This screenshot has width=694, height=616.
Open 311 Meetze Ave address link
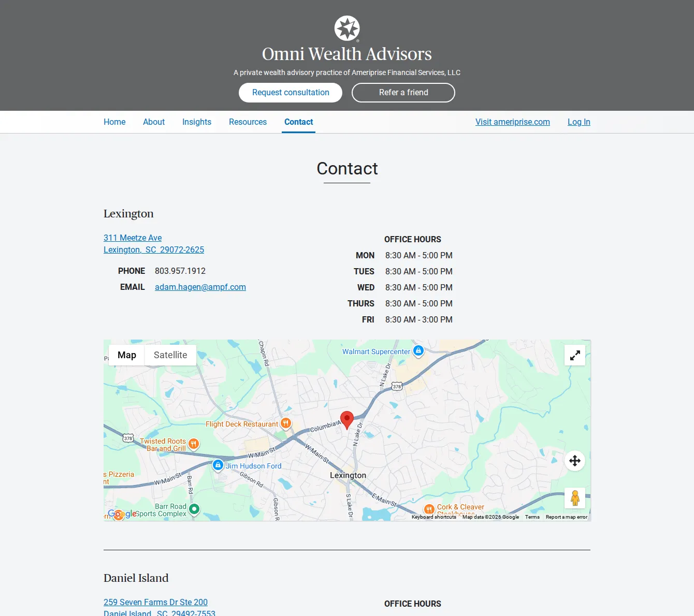tap(154, 244)
